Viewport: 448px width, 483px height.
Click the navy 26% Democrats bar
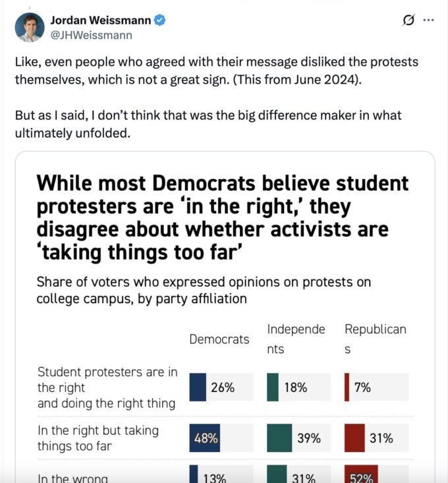tap(198, 387)
